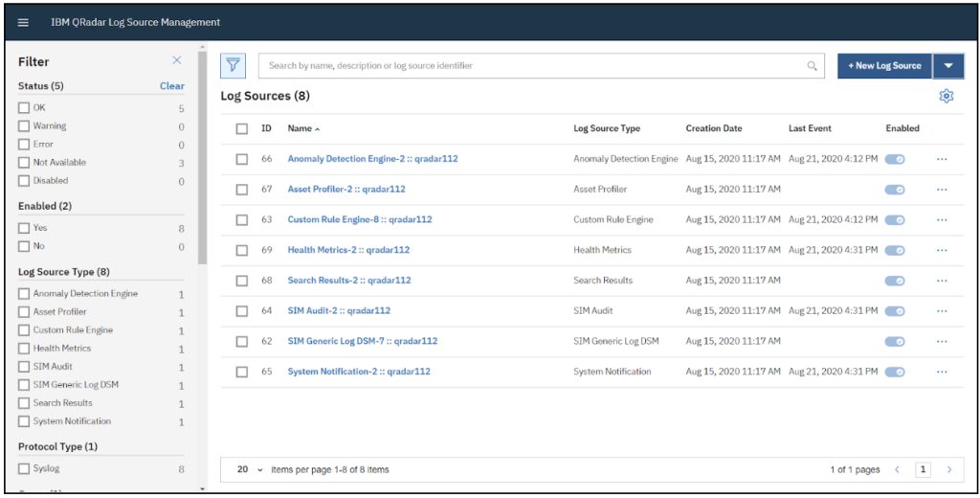Click the IBM QRadar Log Source Management title
980x498 pixels.
(x=136, y=22)
